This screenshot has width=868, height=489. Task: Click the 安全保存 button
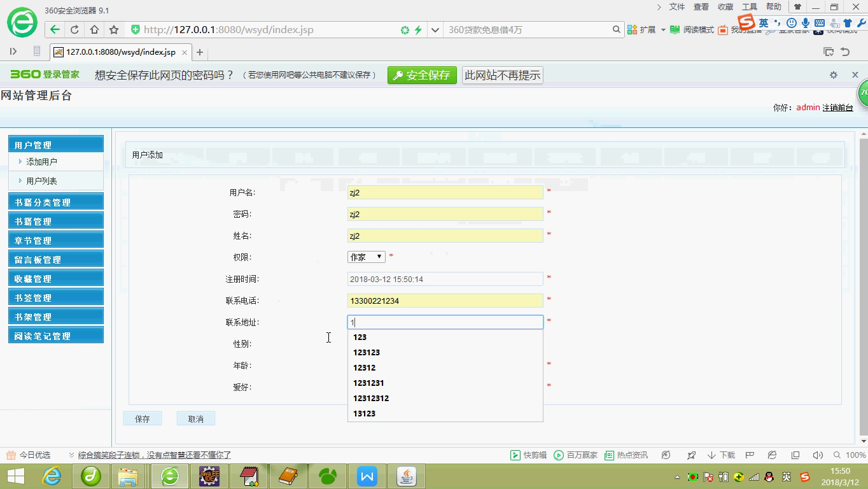pyautogui.click(x=422, y=75)
